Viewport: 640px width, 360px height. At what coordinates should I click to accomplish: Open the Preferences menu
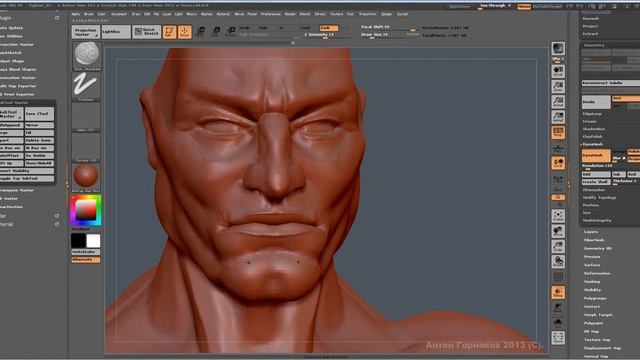point(271,14)
